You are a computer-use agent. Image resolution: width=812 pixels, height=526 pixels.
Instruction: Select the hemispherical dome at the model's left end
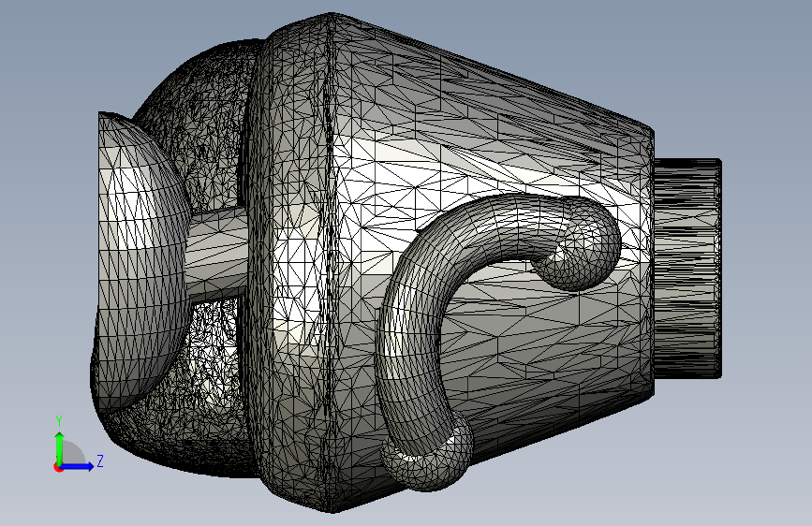pyautogui.click(x=142, y=263)
